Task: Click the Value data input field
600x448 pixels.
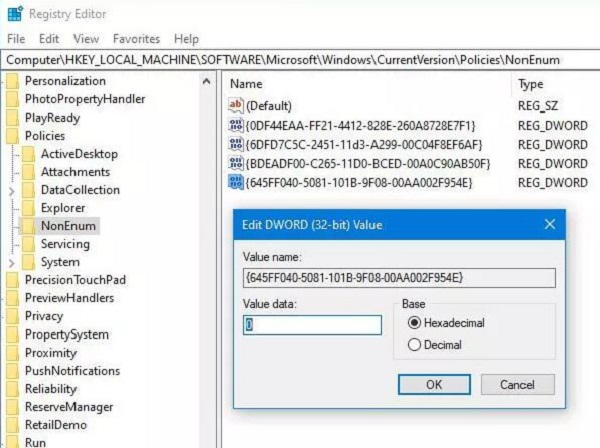Action: pyautogui.click(x=312, y=325)
